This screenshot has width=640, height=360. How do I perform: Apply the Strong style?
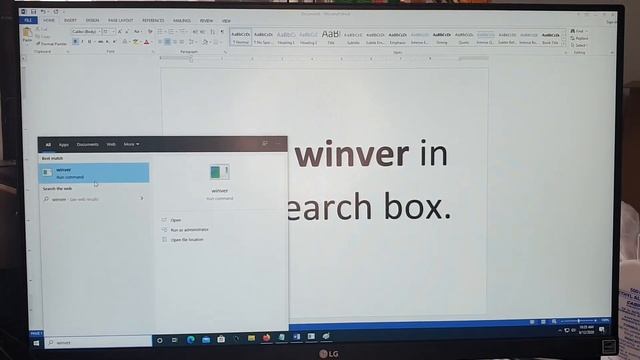(442, 37)
